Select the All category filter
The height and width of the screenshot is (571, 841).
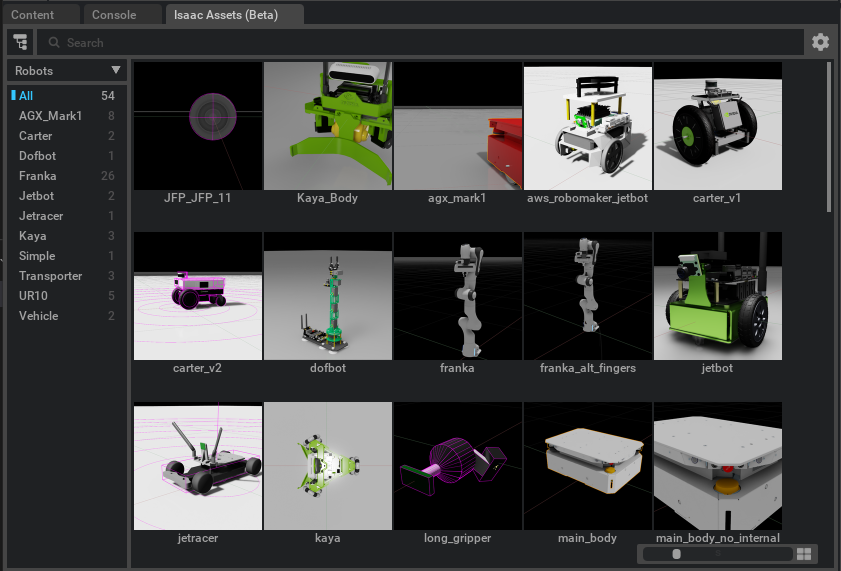pyautogui.click(x=26, y=96)
